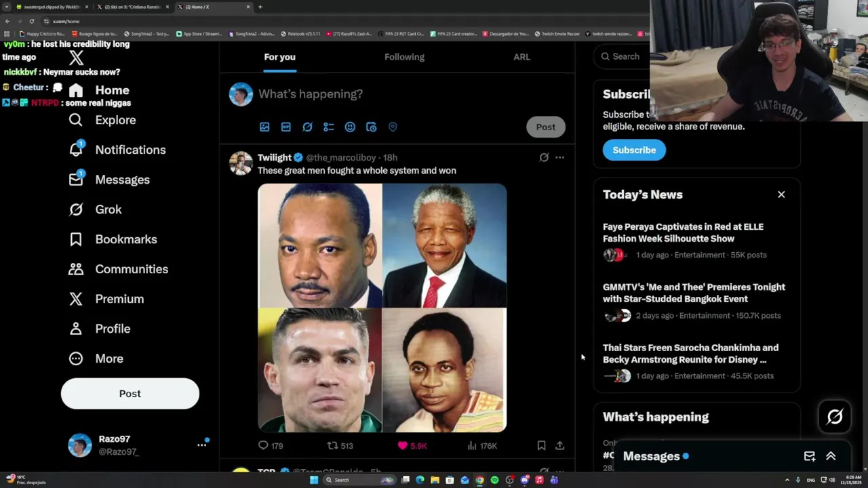
Task: Click the large white Post button
Action: click(130, 394)
